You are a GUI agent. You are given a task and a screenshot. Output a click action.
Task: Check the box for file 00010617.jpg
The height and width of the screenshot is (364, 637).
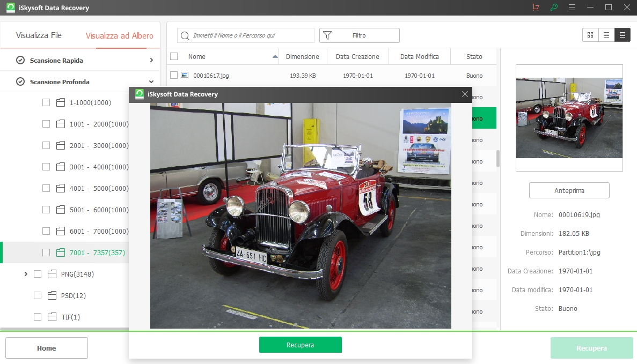174,75
